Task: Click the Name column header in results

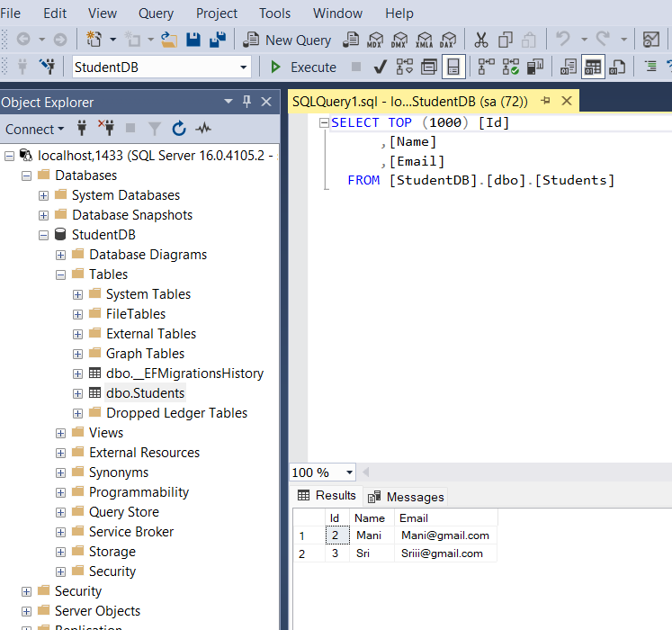Action: (372, 518)
